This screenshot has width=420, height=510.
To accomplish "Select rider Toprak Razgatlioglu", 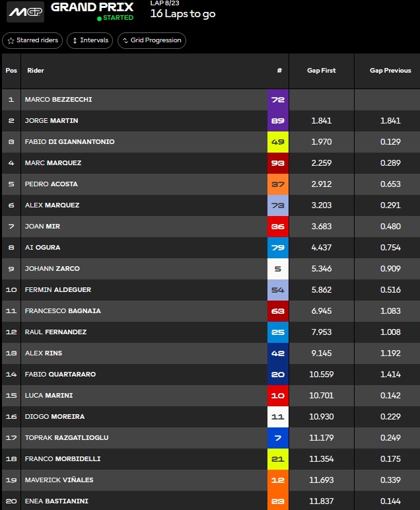I will point(67,438).
